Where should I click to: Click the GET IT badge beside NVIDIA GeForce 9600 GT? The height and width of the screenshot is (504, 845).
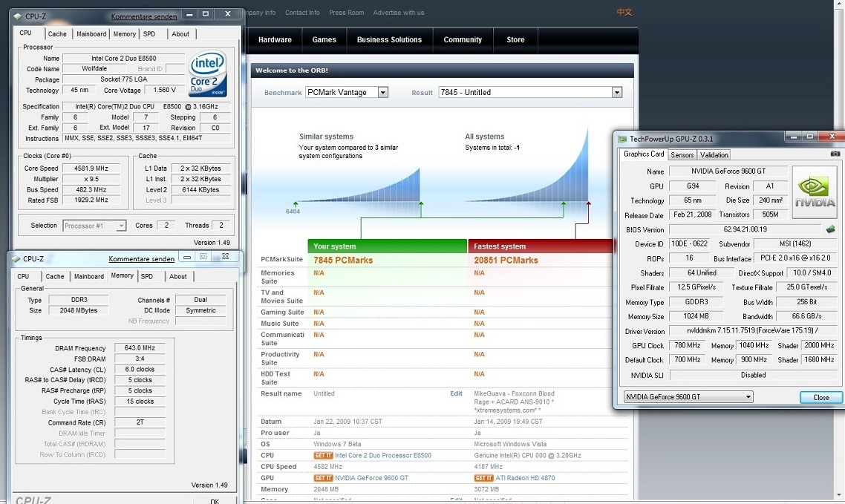(323, 478)
